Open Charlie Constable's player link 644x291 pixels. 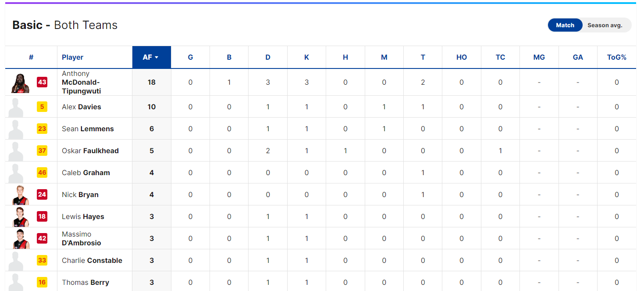tap(92, 260)
